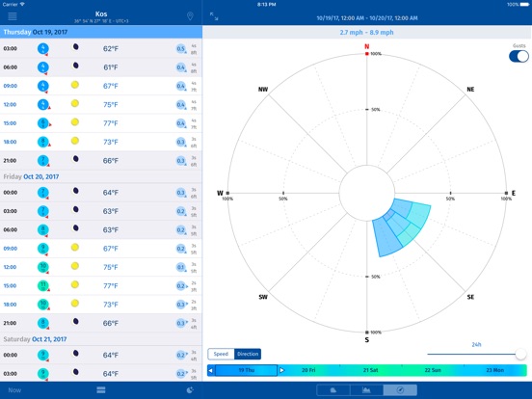This screenshot has height=399, width=532.
Task: Tap the location pin icon
Action: (x=190, y=16)
